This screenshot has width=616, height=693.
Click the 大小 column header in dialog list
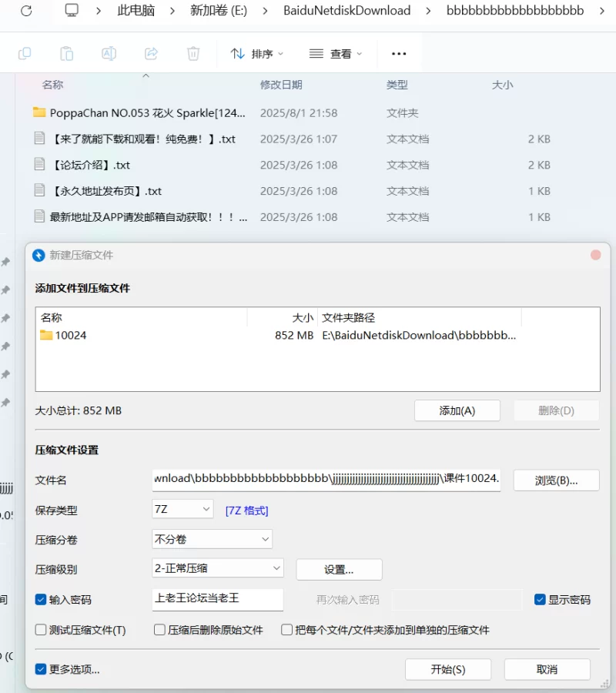[x=303, y=318]
